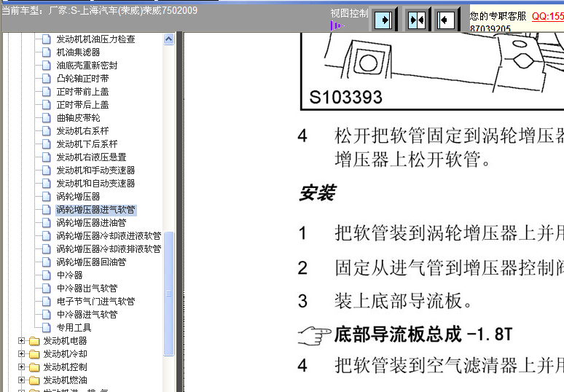Click the QQ customer service link
Viewport: 564px width, 392px height.
547,16
